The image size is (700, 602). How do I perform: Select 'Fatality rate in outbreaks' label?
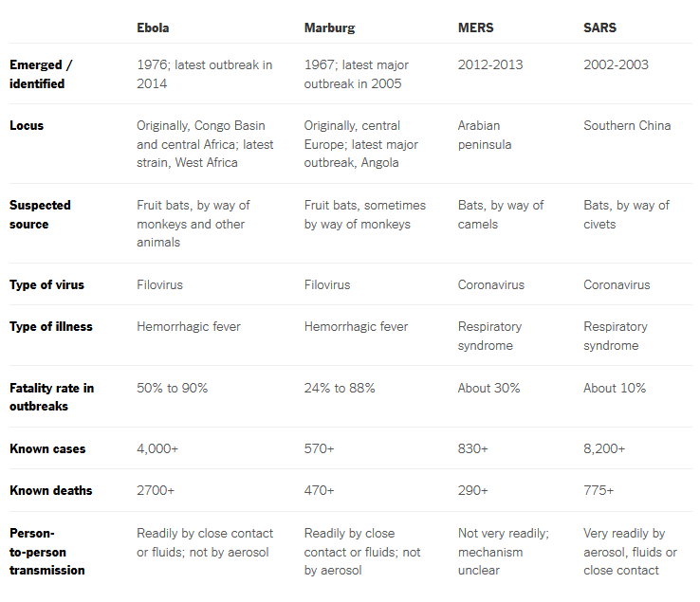click(x=52, y=396)
